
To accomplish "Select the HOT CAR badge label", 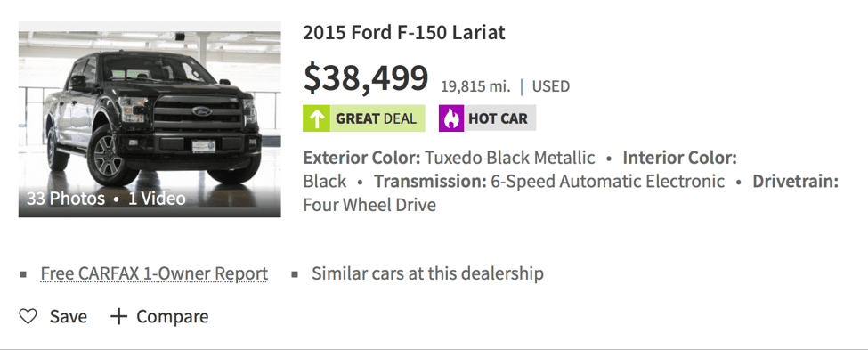I will (x=499, y=118).
